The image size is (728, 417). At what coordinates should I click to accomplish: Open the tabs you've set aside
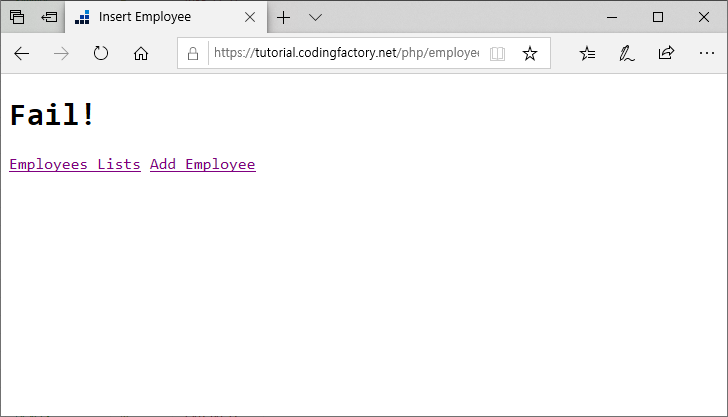17,17
